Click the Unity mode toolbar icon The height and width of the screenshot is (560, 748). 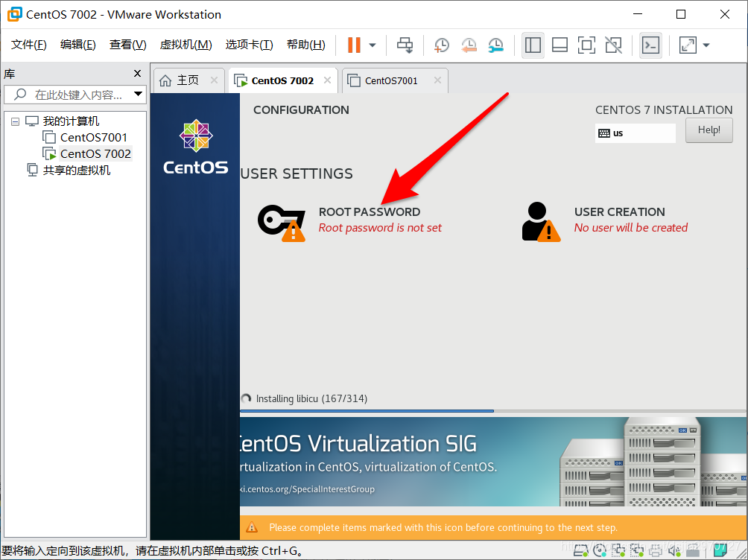click(x=613, y=45)
